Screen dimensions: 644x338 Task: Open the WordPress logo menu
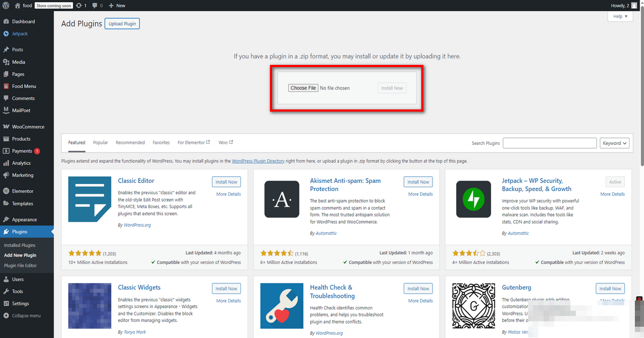click(x=6, y=5)
